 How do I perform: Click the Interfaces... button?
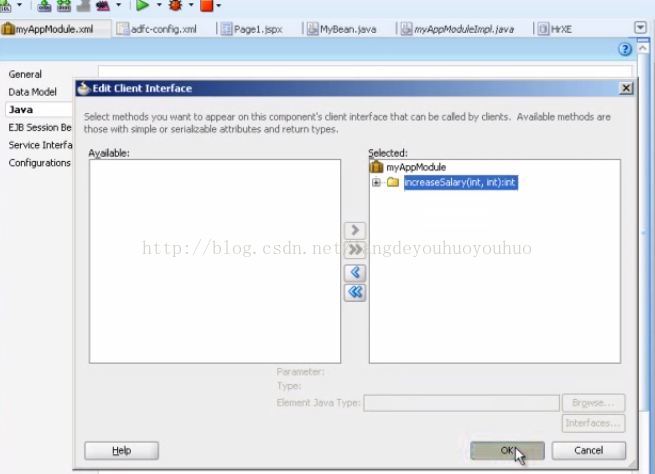593,423
